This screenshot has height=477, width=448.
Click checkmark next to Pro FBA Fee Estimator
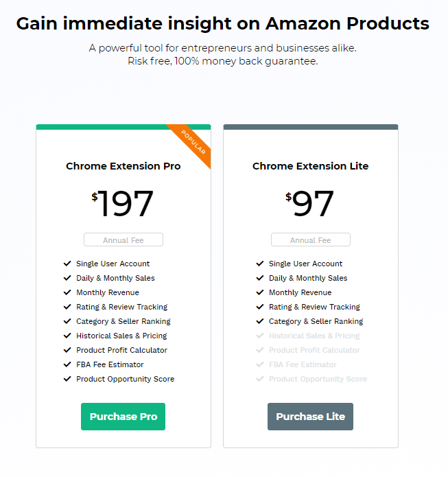pos(67,364)
